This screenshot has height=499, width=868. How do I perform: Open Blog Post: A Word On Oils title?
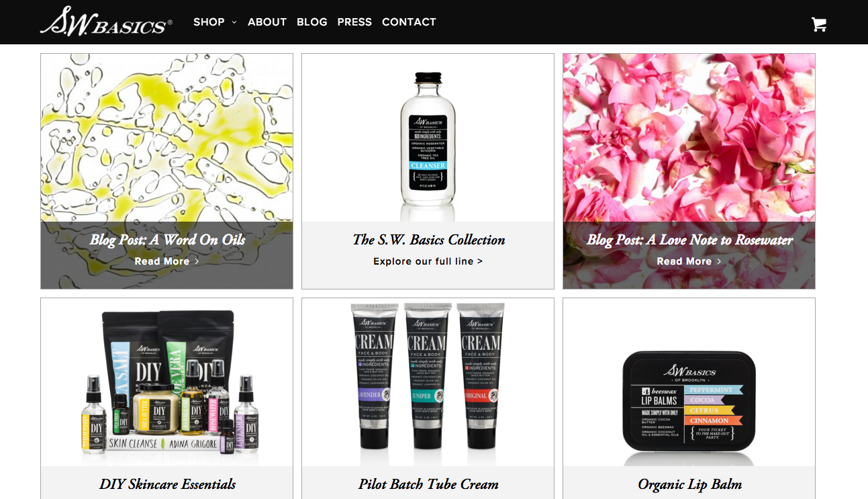pyautogui.click(x=167, y=240)
